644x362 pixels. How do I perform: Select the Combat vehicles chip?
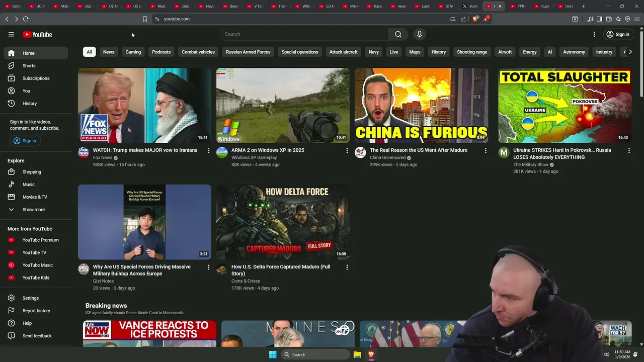[198, 52]
